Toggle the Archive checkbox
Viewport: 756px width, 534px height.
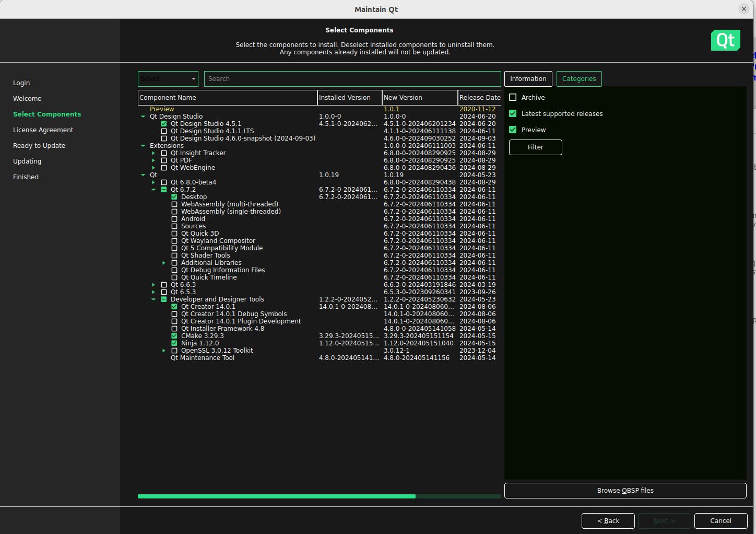coord(513,97)
